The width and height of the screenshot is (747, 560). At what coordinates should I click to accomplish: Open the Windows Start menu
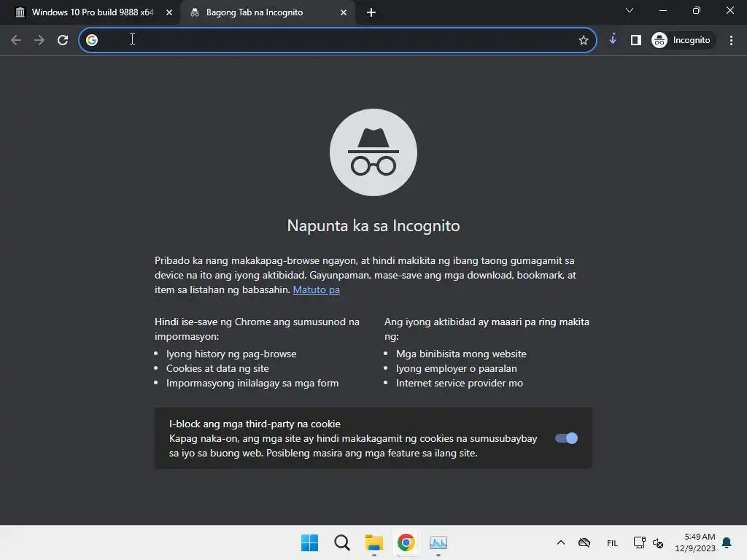pos(309,542)
